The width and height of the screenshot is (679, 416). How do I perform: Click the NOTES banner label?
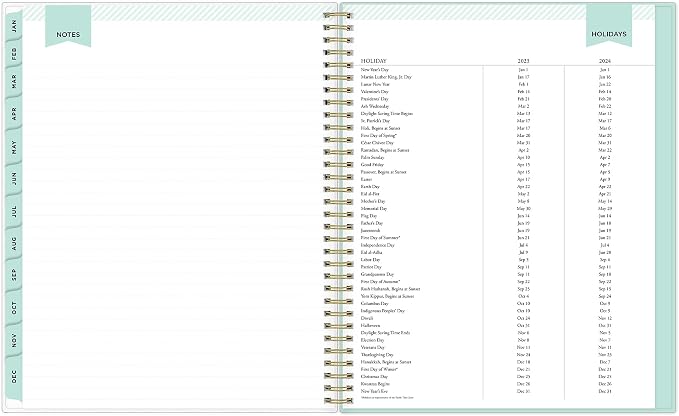[68, 35]
